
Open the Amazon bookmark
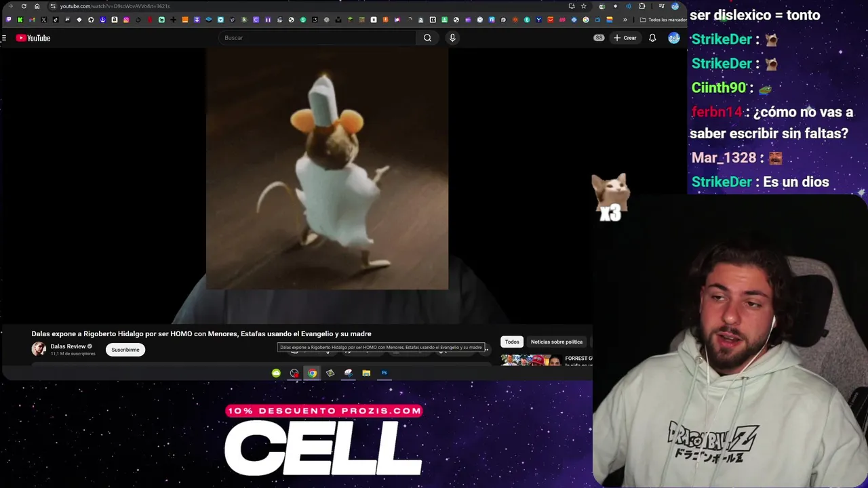115,20
